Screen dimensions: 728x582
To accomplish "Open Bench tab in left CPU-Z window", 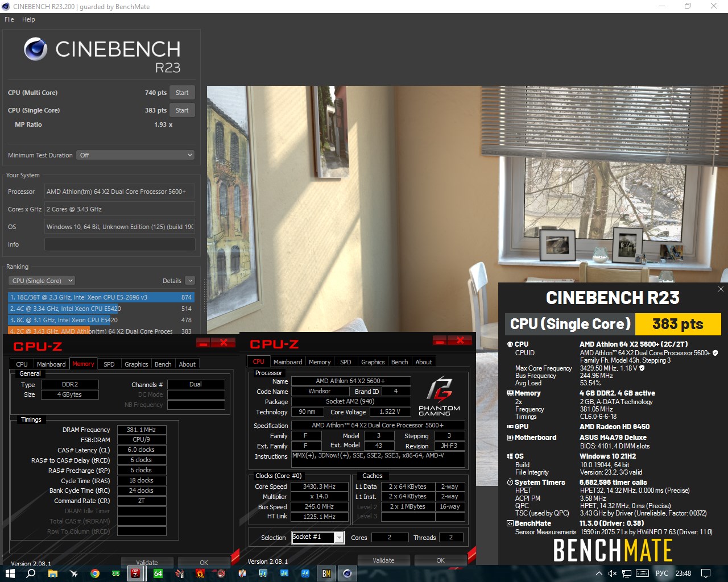I will (163, 364).
